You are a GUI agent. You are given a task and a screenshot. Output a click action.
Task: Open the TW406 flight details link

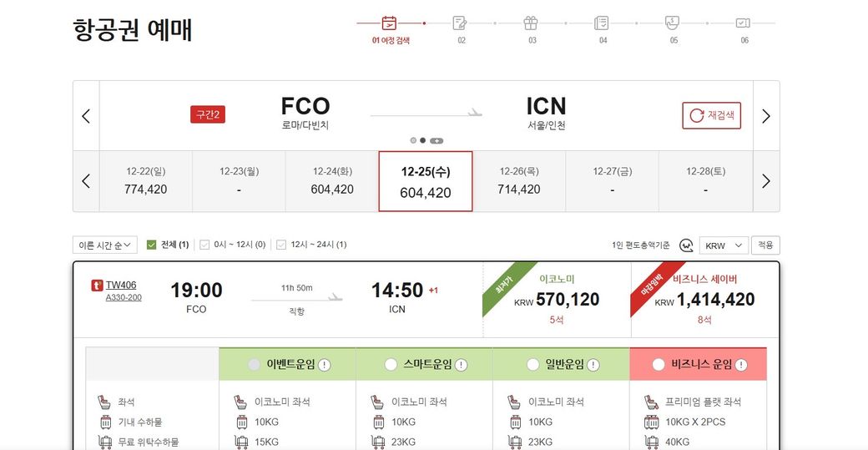[x=120, y=286]
